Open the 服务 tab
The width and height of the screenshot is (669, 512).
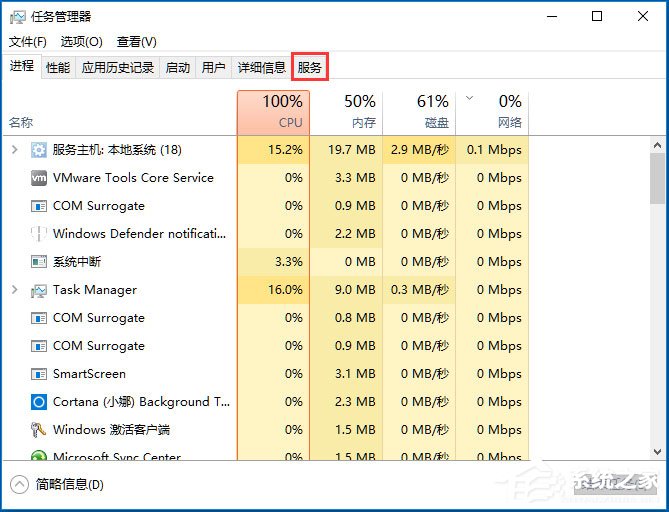[x=310, y=68]
